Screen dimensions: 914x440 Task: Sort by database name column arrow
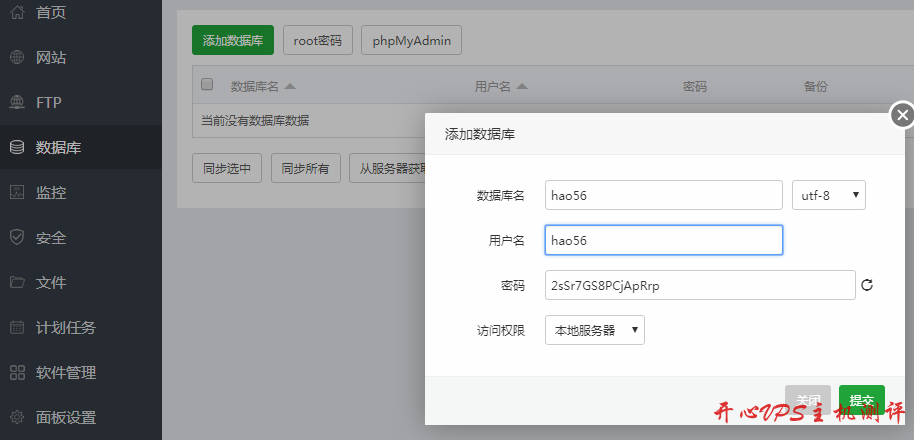pyautogui.click(x=290, y=86)
